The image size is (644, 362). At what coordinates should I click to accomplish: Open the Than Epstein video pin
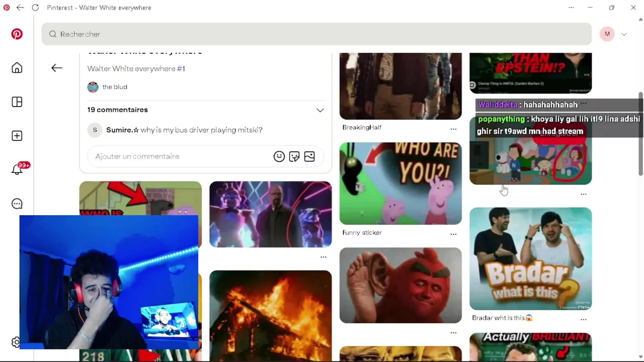(x=531, y=73)
